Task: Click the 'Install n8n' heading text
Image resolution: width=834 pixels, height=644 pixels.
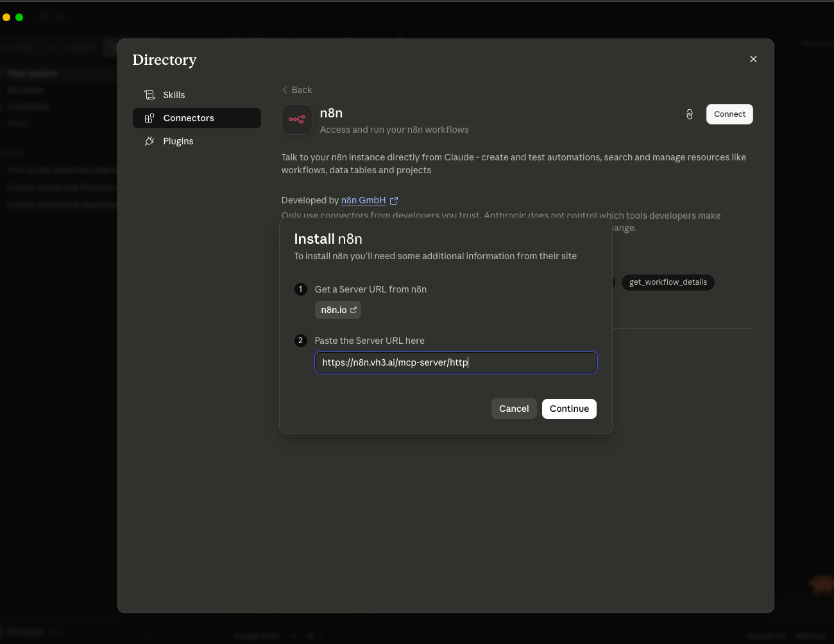Action: click(328, 239)
